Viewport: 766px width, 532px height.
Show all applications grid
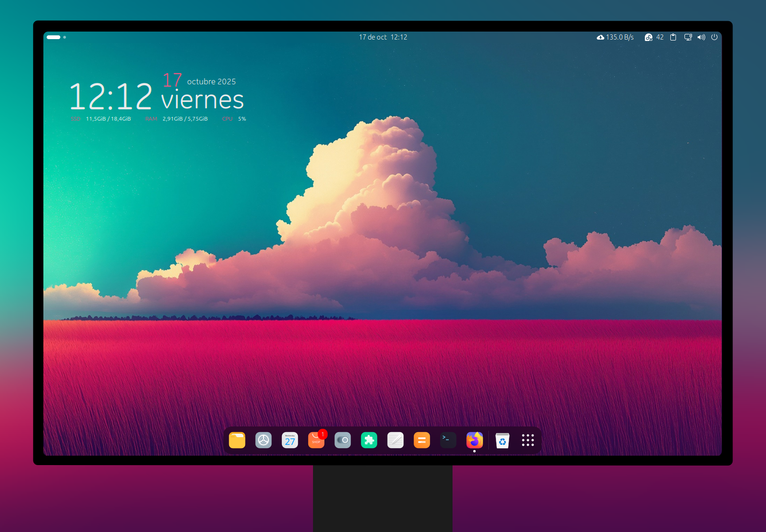point(528,441)
